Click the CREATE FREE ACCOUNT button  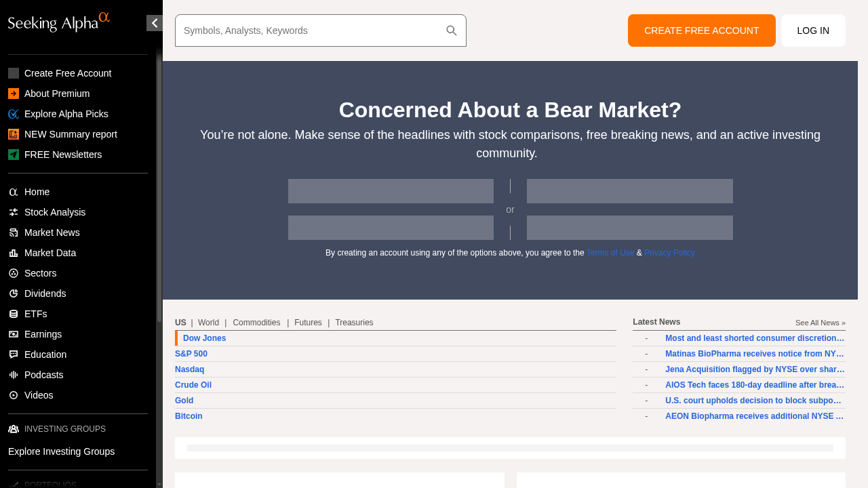pyautogui.click(x=701, y=30)
